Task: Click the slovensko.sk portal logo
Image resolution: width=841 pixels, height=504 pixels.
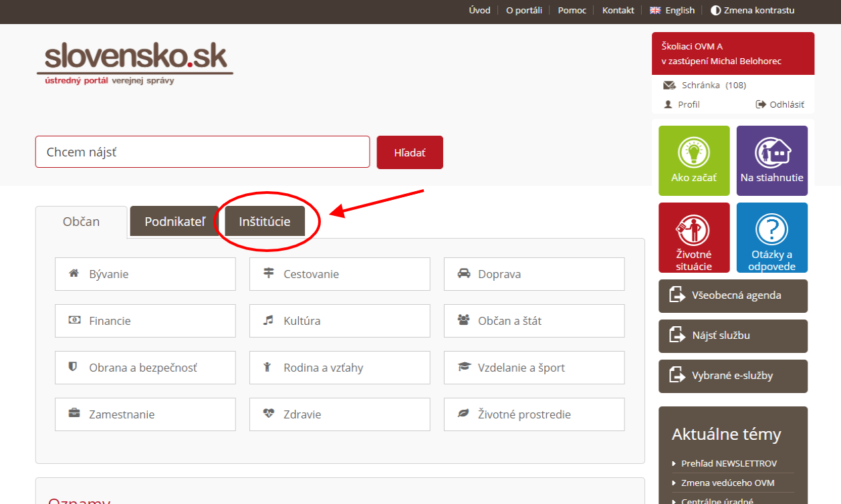Action: (135, 65)
